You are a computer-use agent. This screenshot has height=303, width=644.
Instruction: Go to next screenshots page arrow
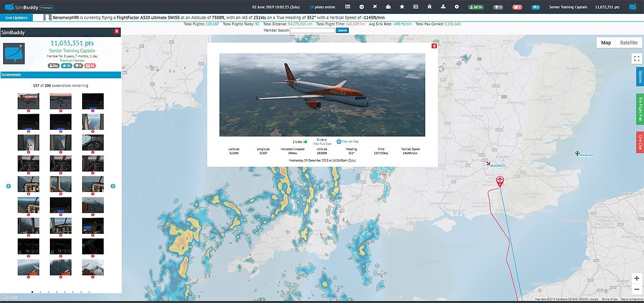[x=113, y=186]
